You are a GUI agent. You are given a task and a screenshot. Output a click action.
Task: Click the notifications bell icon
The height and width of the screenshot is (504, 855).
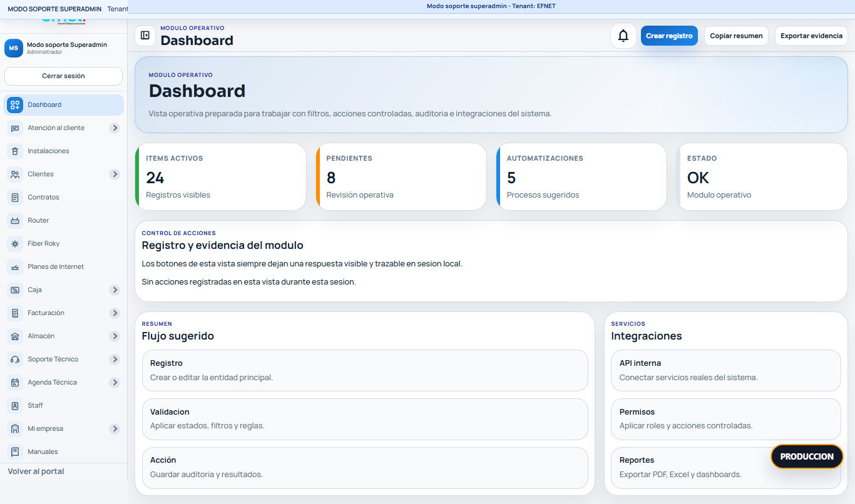coord(623,36)
